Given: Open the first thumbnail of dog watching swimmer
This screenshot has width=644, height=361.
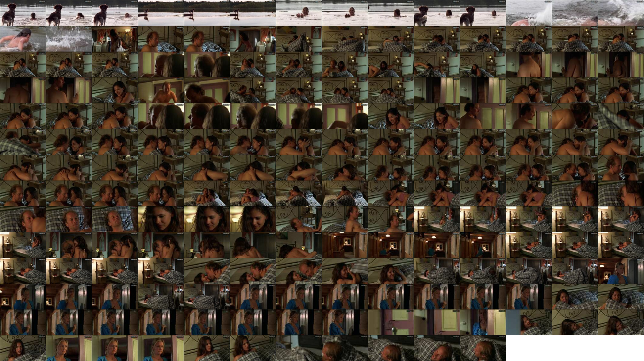Looking at the screenshot, I should (23, 13).
